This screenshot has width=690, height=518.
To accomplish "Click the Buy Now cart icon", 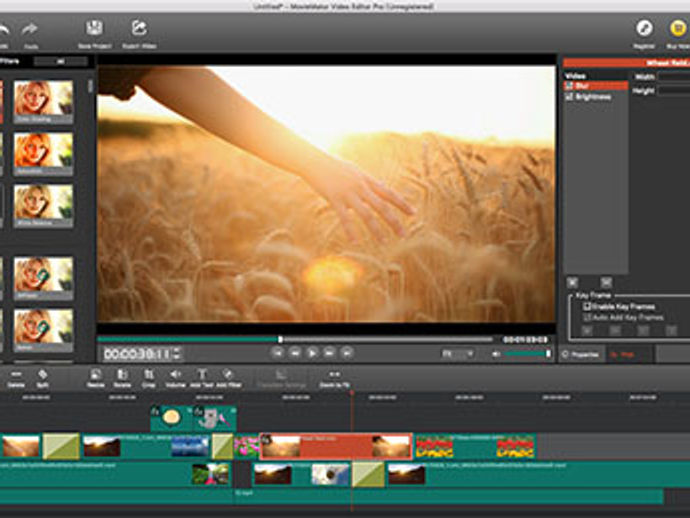I will pyautogui.click(x=678, y=29).
